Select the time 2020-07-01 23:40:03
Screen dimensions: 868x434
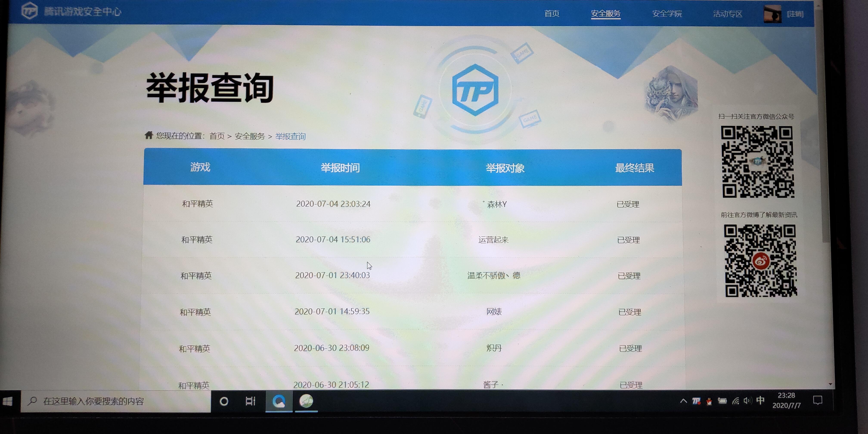click(332, 275)
